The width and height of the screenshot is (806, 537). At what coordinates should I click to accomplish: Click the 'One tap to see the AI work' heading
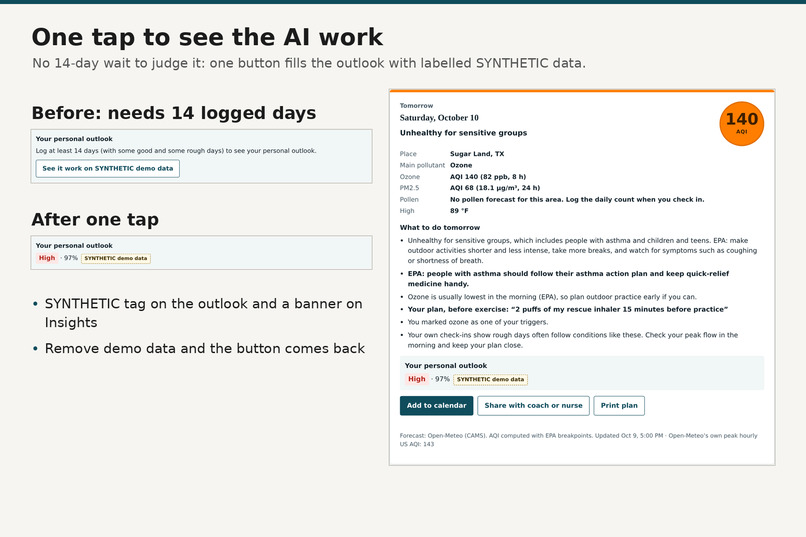tap(207, 37)
